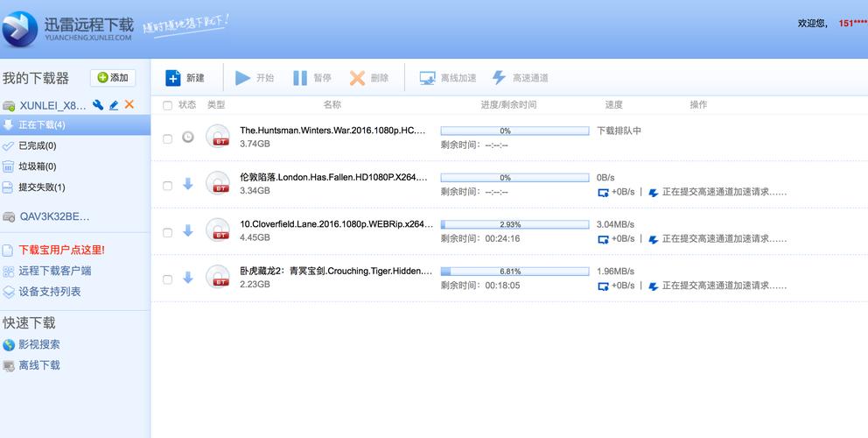Click BT type icon of London.Has.Fallen
Viewport: 868px width, 438px height.
pyautogui.click(x=218, y=183)
